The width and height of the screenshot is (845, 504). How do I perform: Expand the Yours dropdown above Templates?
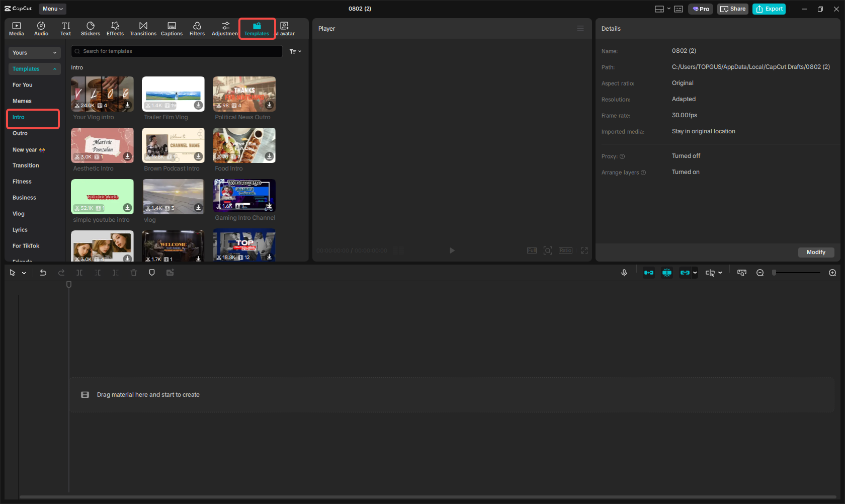click(x=34, y=52)
